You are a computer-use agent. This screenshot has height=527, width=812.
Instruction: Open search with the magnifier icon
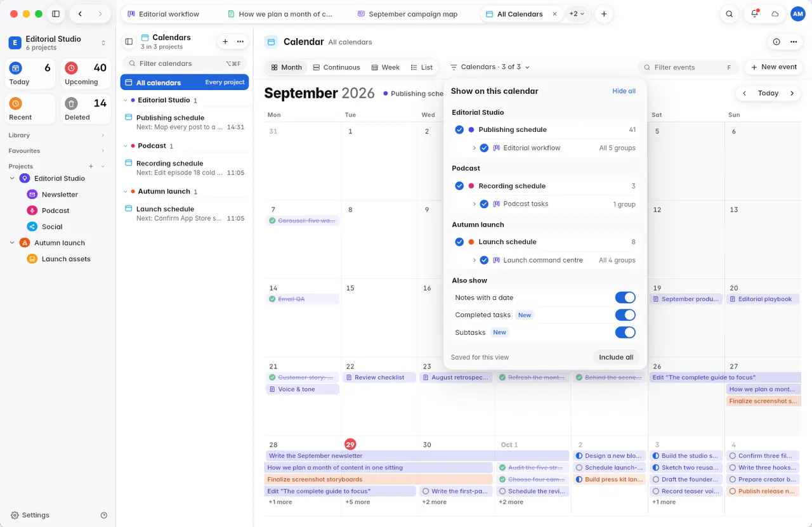(x=730, y=14)
